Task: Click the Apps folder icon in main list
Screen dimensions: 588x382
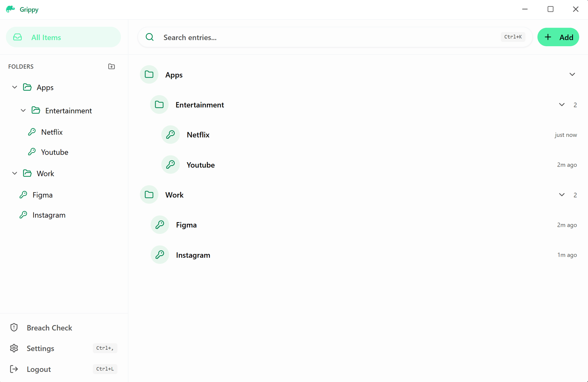Action: [149, 74]
